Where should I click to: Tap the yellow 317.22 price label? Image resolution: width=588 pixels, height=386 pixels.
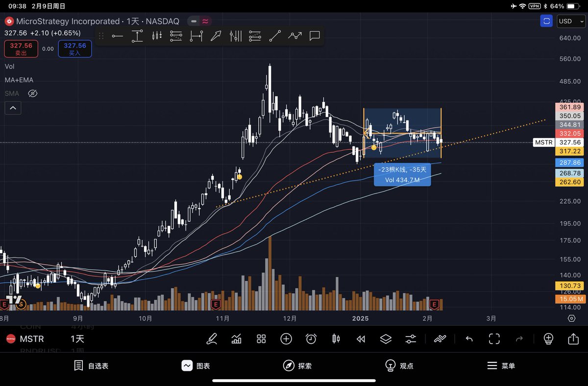coord(569,152)
